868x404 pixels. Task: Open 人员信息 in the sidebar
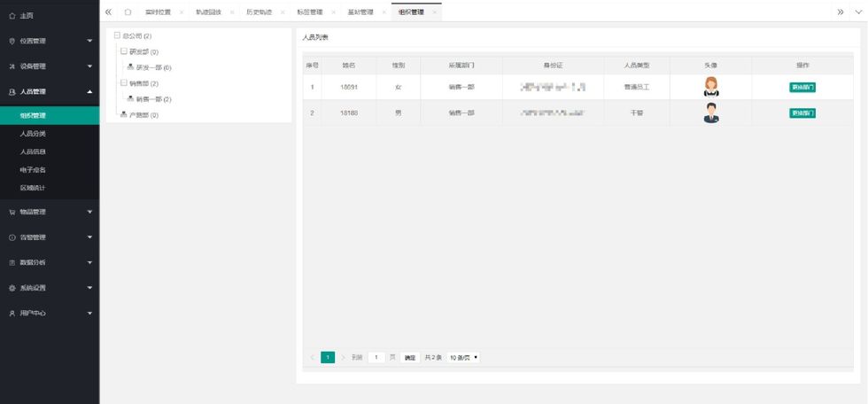click(34, 151)
